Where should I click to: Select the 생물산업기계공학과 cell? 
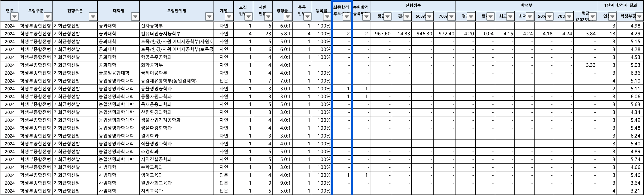[x=176, y=120]
